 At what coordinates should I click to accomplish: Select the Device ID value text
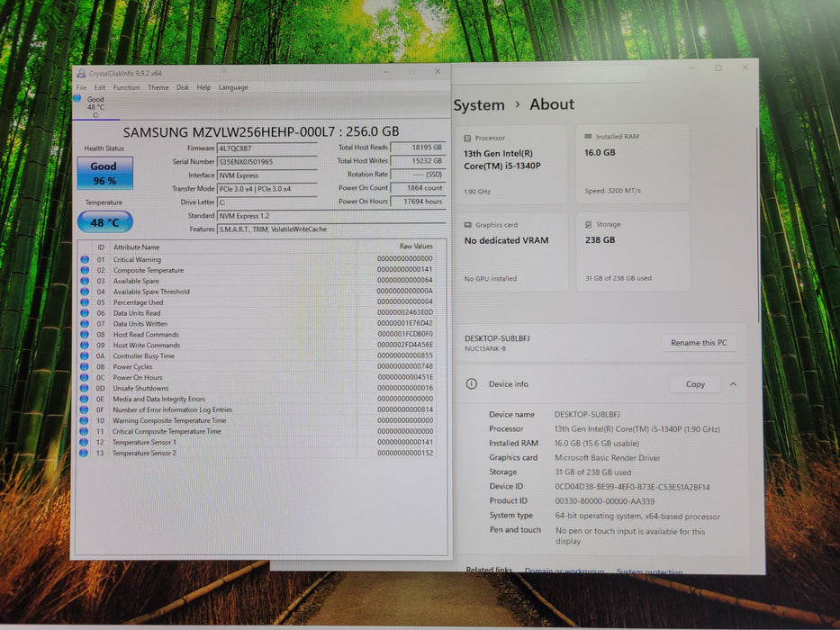click(632, 487)
